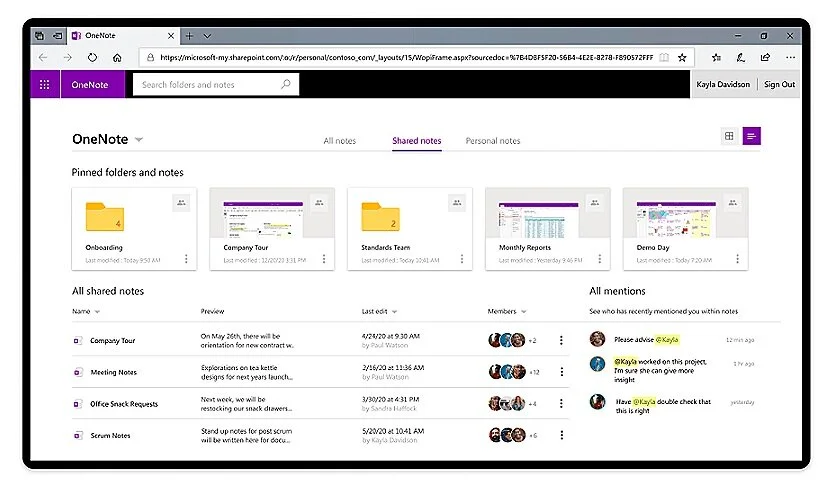Click member avatars in Company Tour row

[507, 340]
